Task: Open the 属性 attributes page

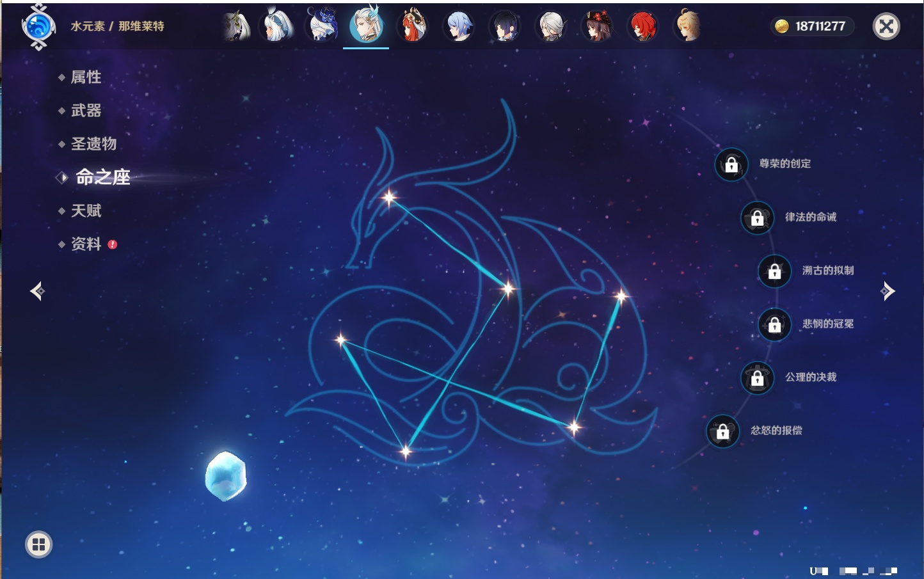Action: (x=86, y=77)
